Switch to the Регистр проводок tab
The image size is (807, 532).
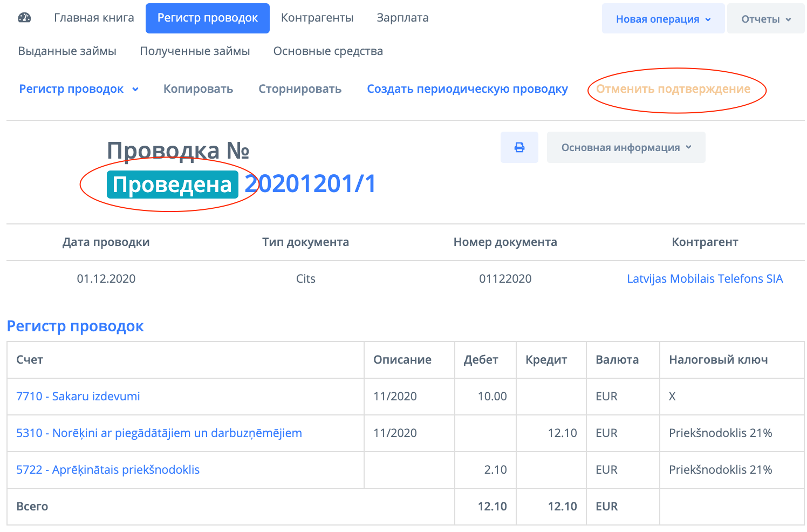[208, 18]
